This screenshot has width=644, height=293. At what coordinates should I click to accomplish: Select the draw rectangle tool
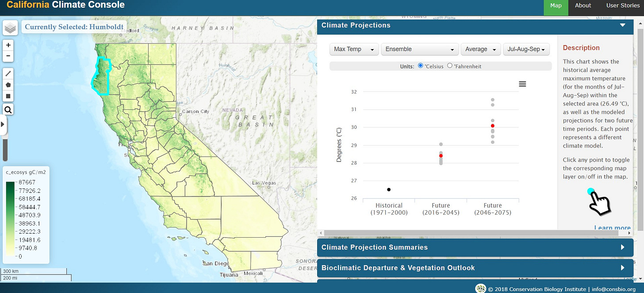coord(8,96)
